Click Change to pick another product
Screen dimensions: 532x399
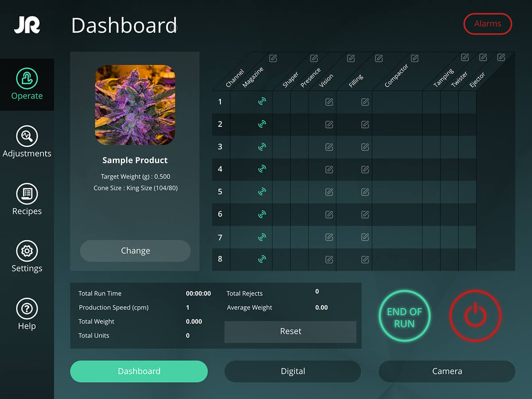pyautogui.click(x=135, y=251)
